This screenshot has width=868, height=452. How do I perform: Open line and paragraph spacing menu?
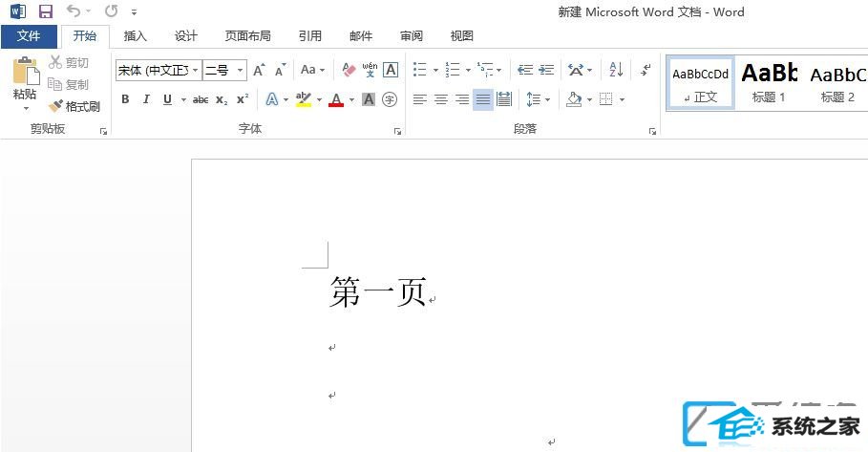[x=534, y=99]
